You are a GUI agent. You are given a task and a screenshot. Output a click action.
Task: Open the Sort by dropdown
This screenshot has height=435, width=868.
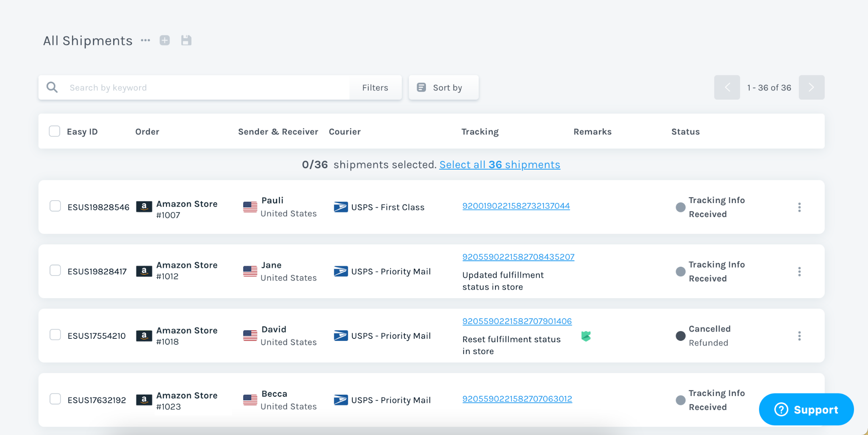(x=443, y=87)
